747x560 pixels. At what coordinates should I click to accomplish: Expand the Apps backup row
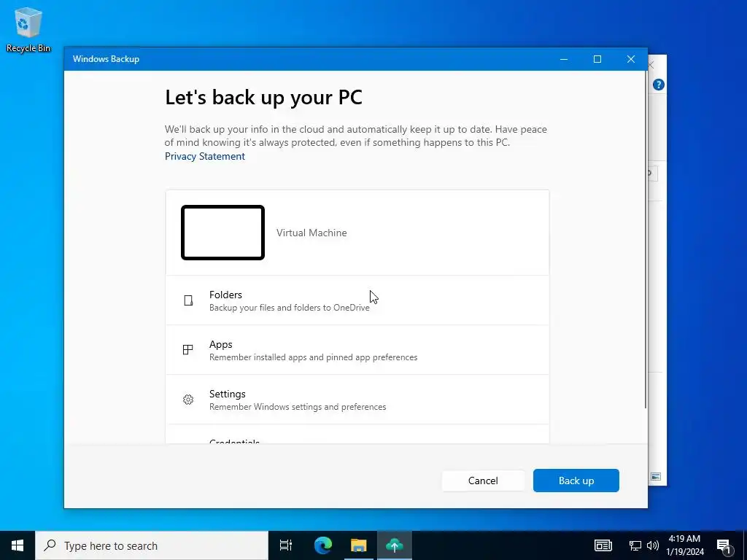pos(357,350)
